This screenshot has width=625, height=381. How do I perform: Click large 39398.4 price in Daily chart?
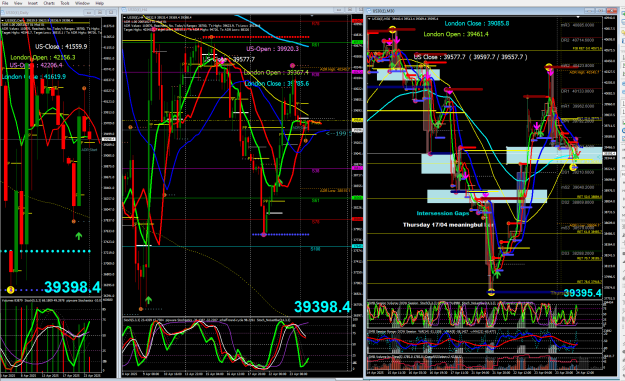point(72,287)
